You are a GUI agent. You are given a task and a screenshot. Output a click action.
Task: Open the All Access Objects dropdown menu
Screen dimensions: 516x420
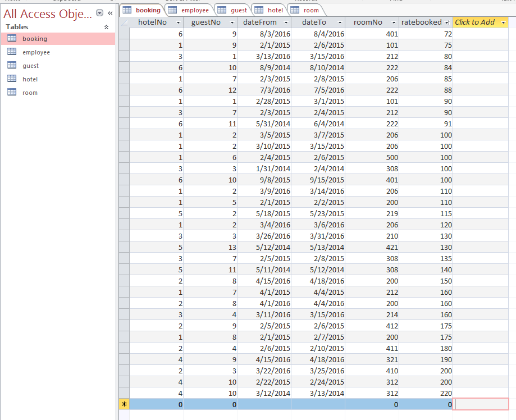[x=99, y=12]
